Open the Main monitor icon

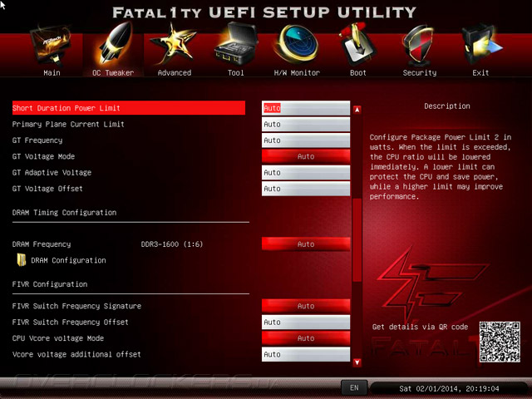click(x=52, y=45)
